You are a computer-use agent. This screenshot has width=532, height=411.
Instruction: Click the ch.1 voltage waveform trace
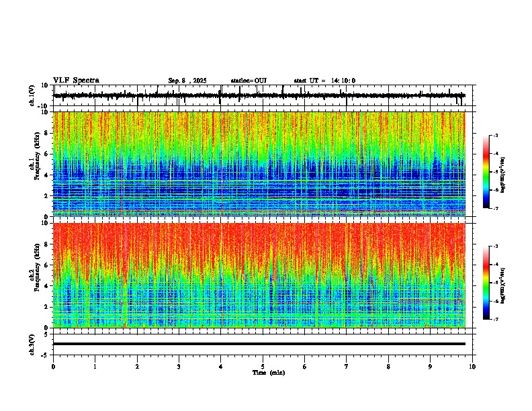[259, 95]
